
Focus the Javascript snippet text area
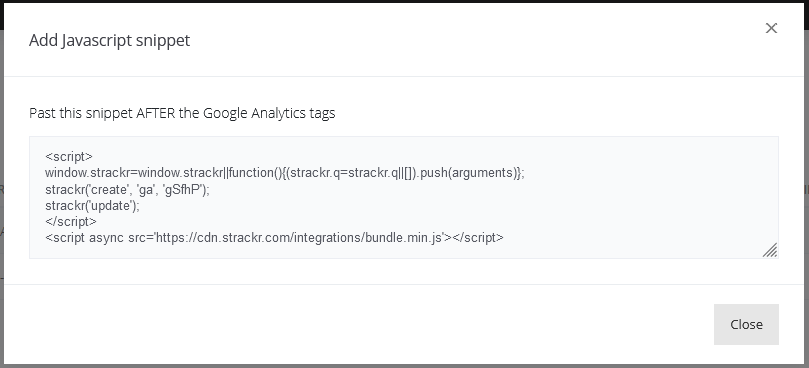(403, 197)
